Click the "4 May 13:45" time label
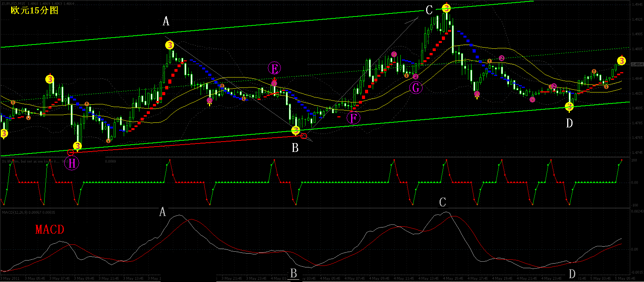This screenshot has width=644, height=282. [x=428, y=279]
